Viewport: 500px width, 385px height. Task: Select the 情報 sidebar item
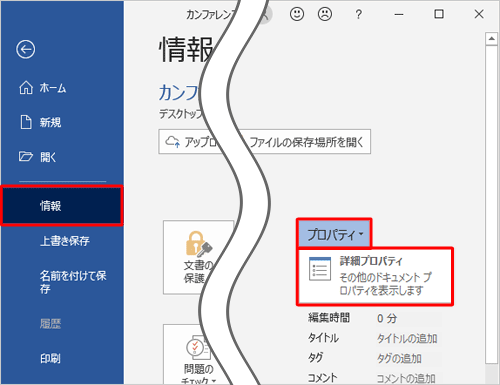[x=62, y=206]
